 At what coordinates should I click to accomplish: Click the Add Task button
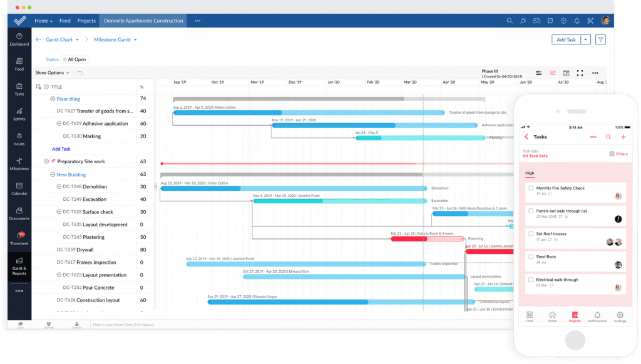tap(566, 39)
